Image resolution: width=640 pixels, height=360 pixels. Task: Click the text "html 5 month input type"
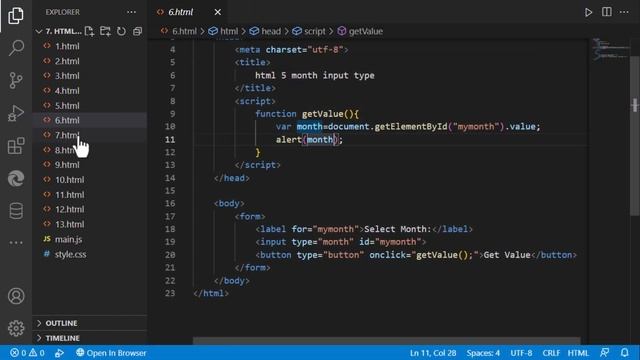coord(315,76)
